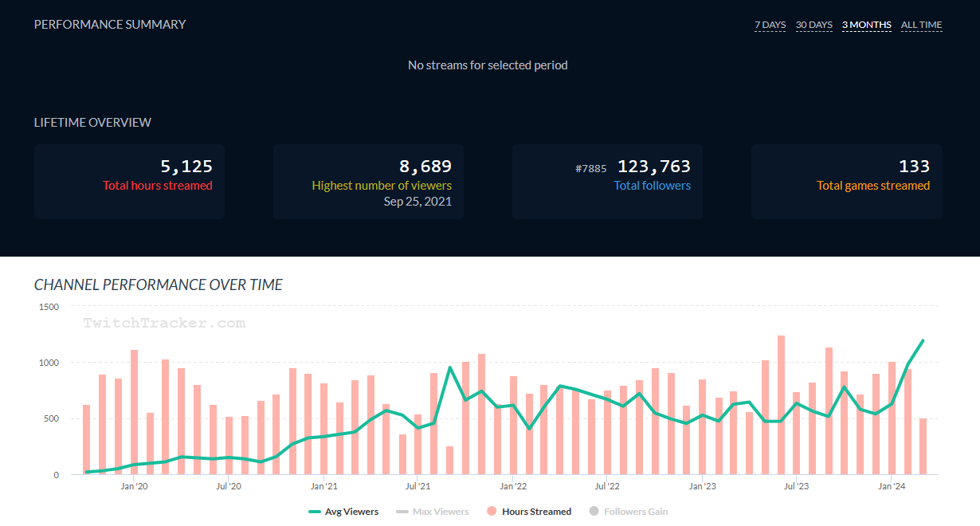Select the 30 DAYS period tab
This screenshot has width=980, height=526.
tap(814, 25)
